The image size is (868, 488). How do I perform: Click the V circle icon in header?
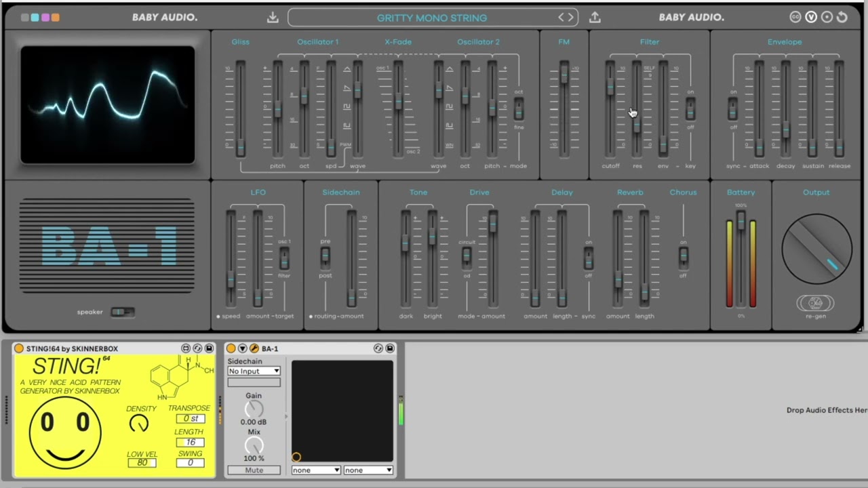tap(811, 18)
